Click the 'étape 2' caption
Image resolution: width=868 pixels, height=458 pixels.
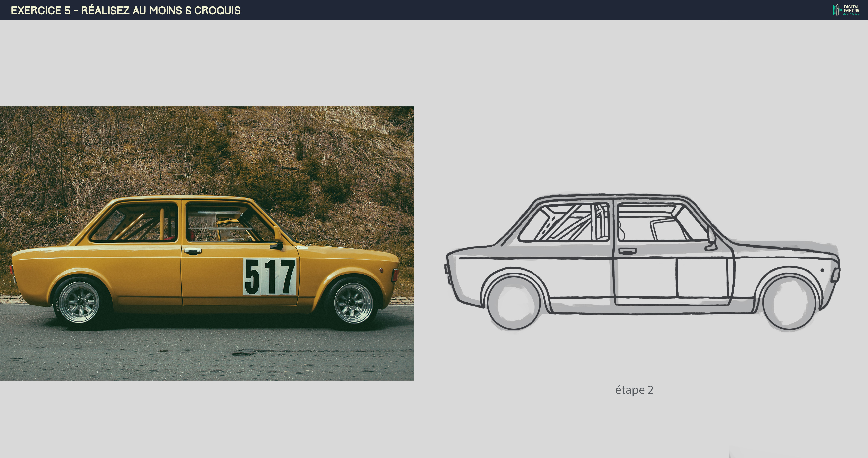634,390
